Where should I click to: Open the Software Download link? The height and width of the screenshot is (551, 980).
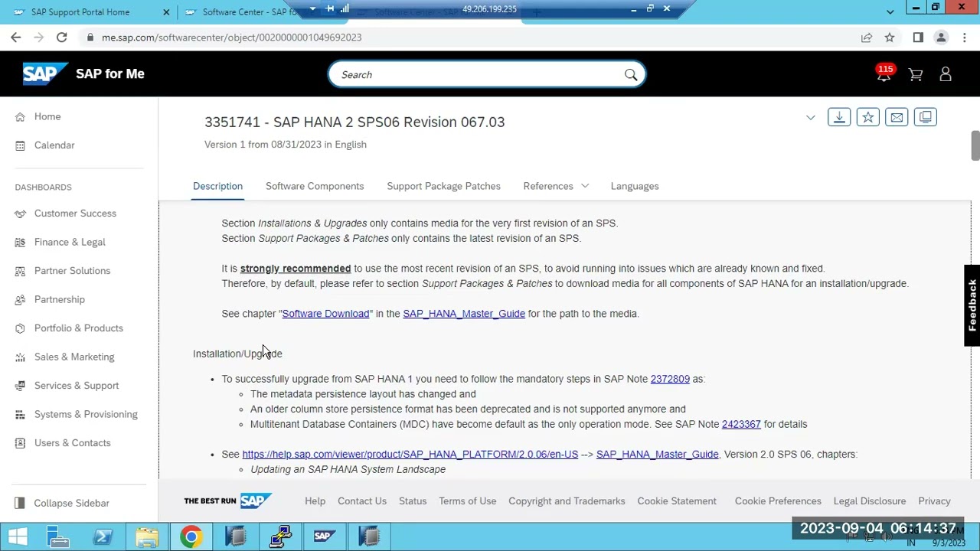point(325,314)
